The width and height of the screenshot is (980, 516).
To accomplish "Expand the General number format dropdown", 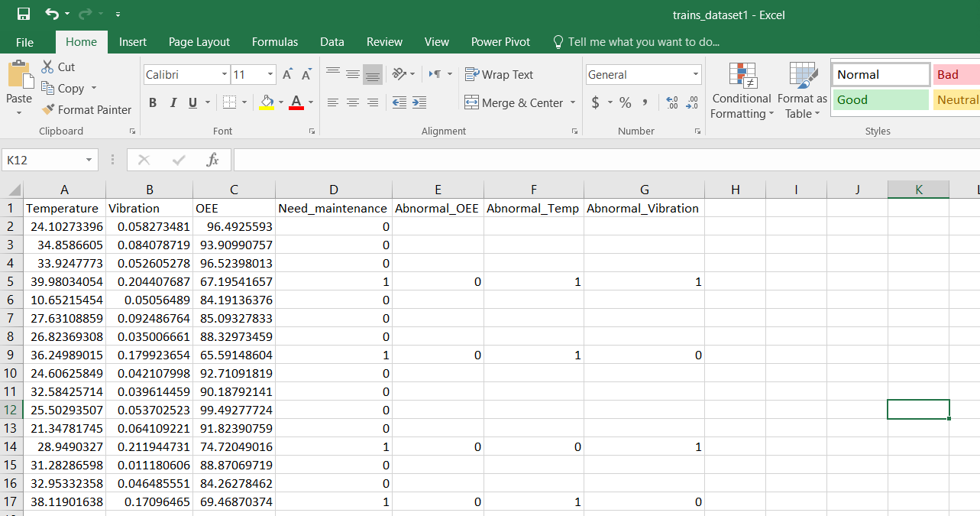I will point(695,75).
